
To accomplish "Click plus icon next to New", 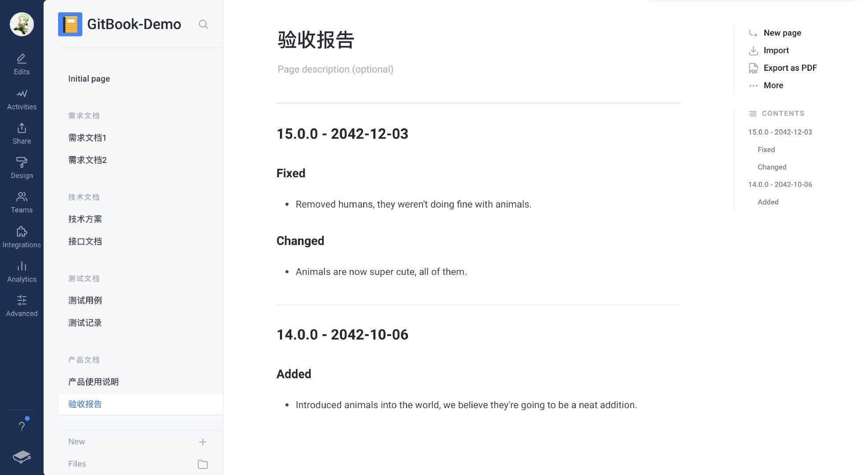I will click(x=202, y=442).
